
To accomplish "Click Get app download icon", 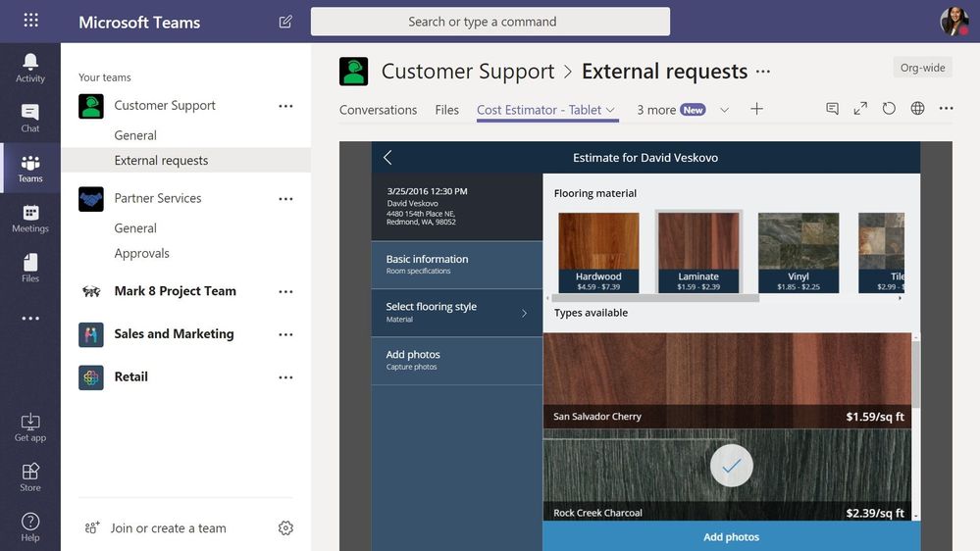I will 30,427.
